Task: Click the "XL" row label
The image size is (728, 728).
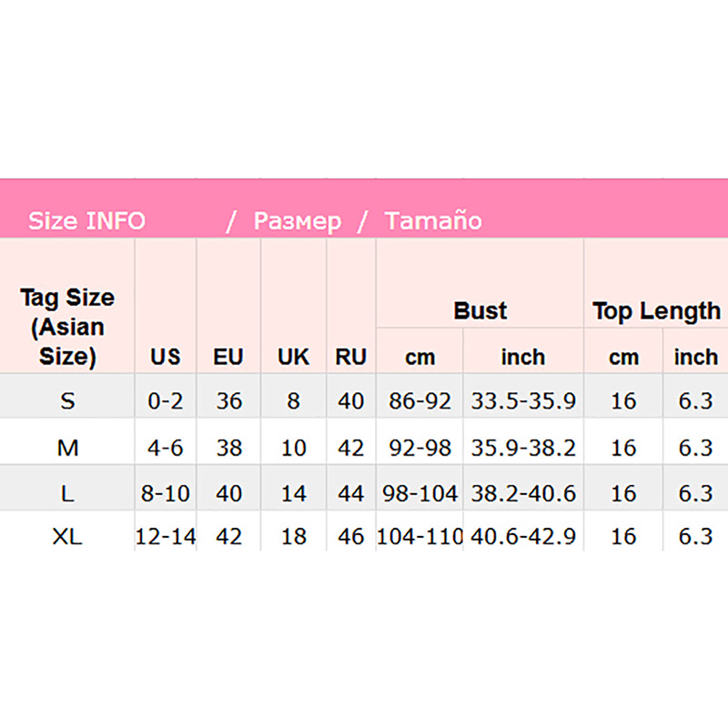Action: pyautogui.click(x=67, y=537)
